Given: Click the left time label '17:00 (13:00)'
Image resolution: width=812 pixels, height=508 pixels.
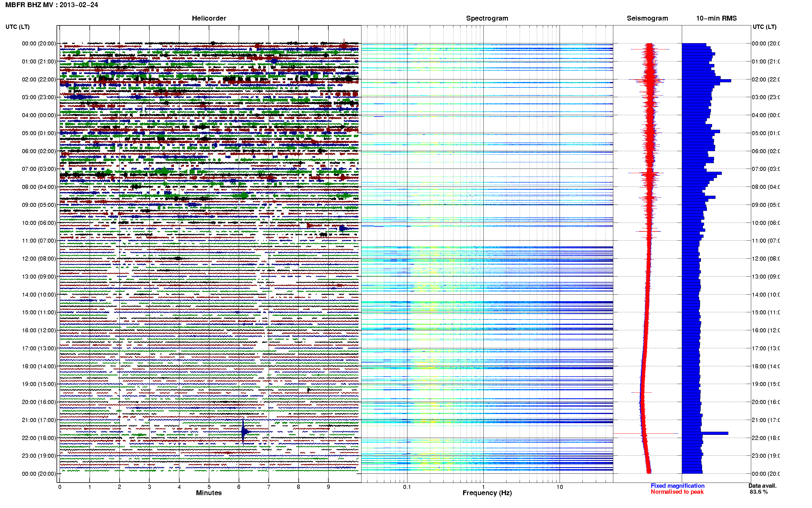Looking at the screenshot, I should point(39,348).
